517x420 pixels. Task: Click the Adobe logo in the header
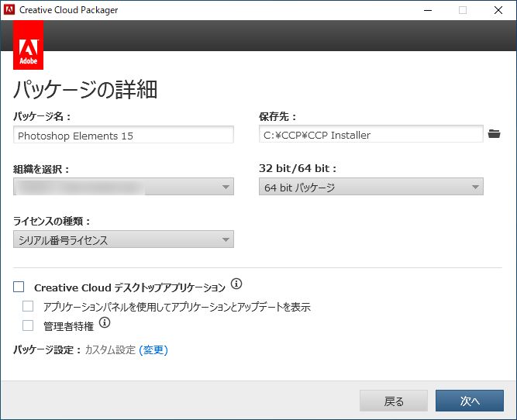click(x=29, y=45)
